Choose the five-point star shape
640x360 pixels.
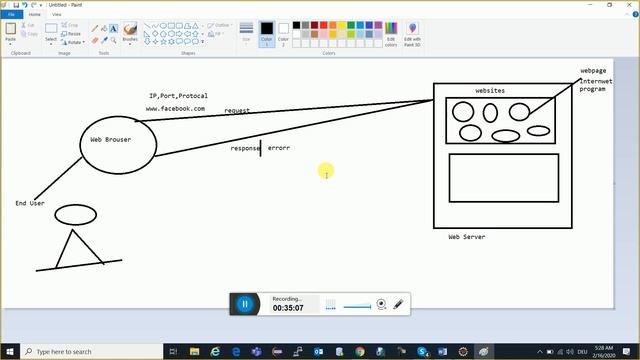pyautogui.click(x=163, y=41)
